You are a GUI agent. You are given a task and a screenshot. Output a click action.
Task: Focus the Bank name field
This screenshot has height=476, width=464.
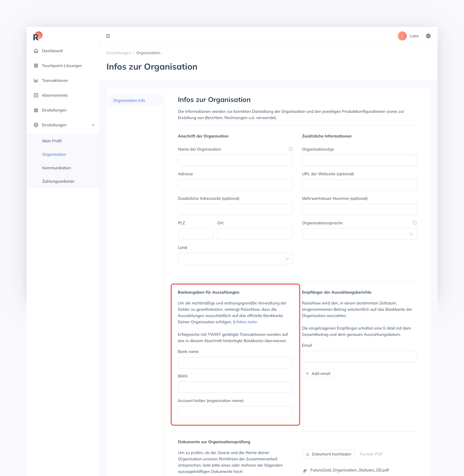point(235,362)
